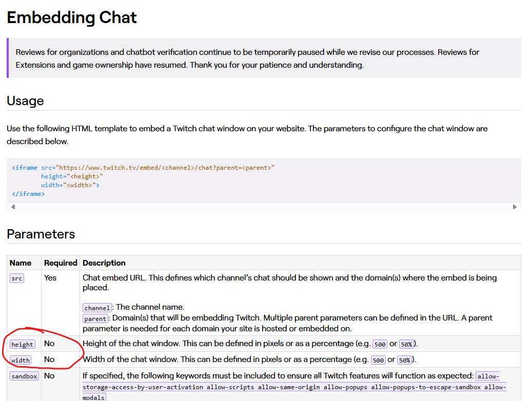Click the 'Width of the chat window' description
The image size is (532, 401).
pos(249,359)
